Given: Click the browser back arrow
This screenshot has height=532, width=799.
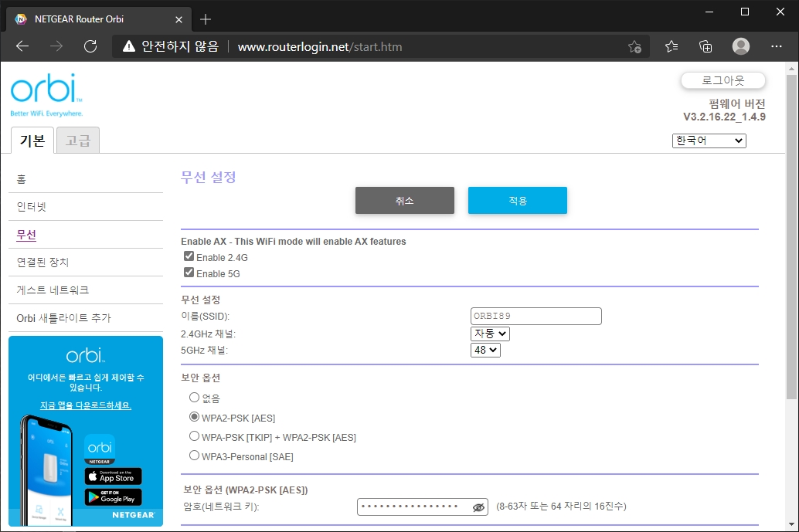Looking at the screenshot, I should point(22,46).
